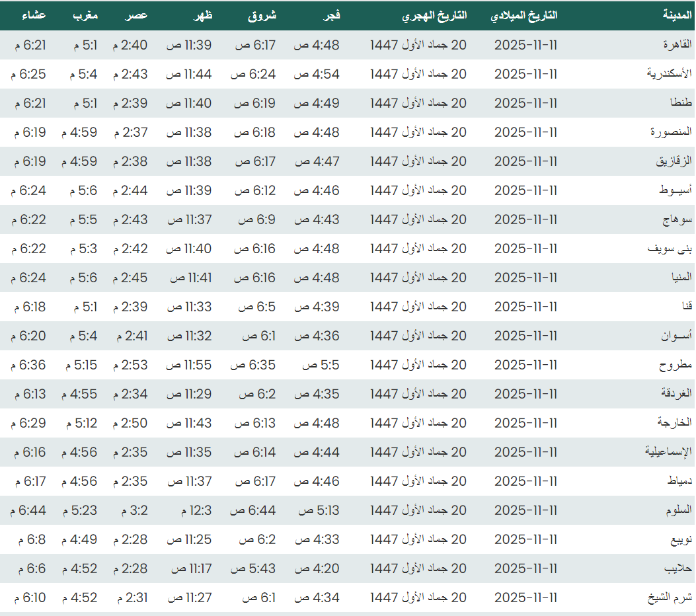Click the Maghrib time 5:12 م for الخارجة
This screenshot has width=696, height=616.
point(80,423)
